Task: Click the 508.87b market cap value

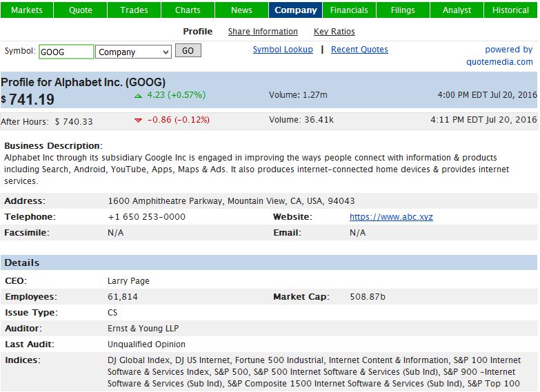Action: pos(368,297)
